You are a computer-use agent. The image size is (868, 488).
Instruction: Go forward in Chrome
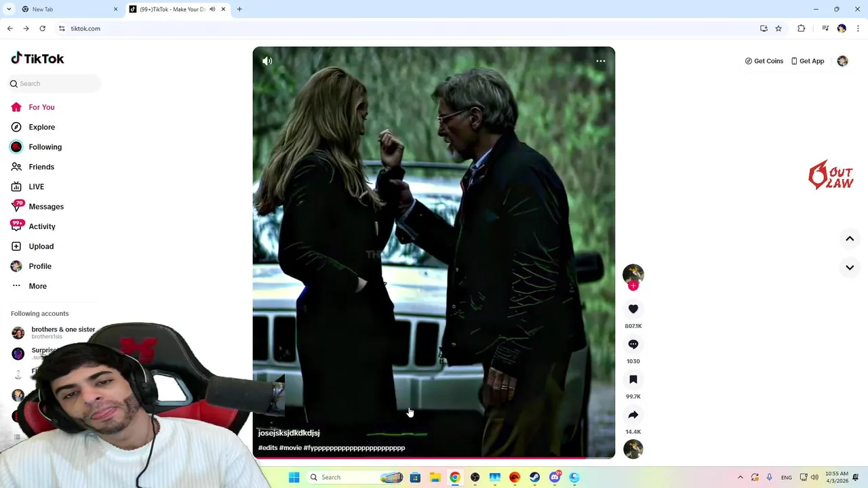point(26,28)
